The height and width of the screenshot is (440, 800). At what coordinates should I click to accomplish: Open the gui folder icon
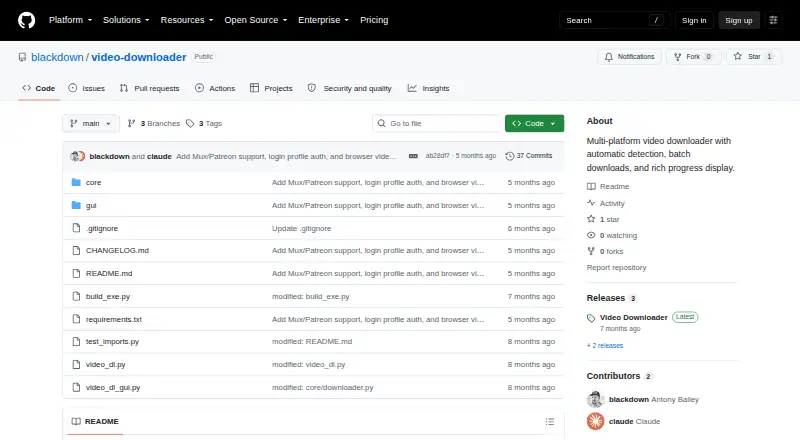(76, 205)
